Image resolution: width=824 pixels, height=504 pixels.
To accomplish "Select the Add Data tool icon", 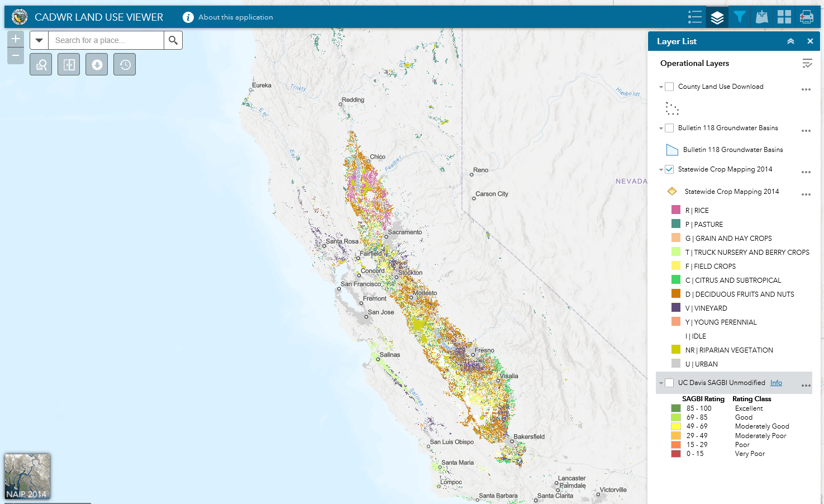I will click(761, 17).
